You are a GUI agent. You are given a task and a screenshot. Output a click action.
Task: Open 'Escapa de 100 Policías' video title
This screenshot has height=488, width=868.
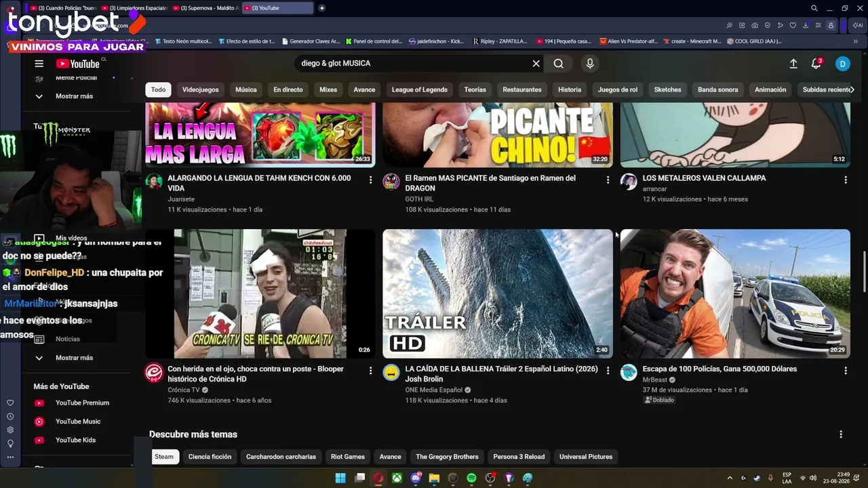(x=719, y=369)
